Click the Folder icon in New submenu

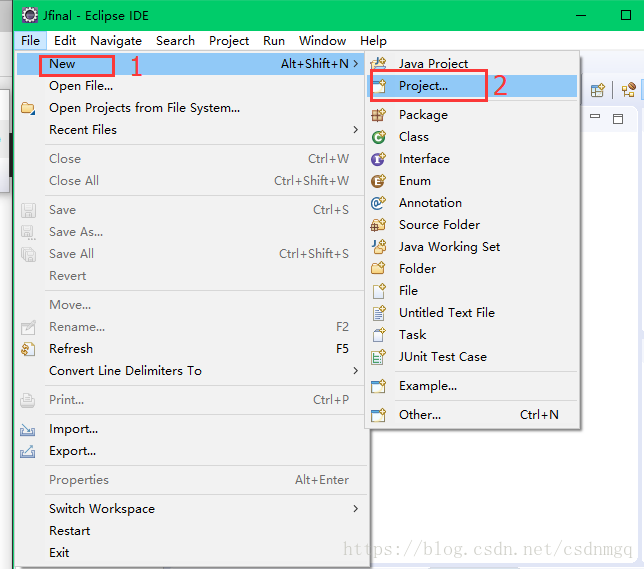click(x=378, y=269)
